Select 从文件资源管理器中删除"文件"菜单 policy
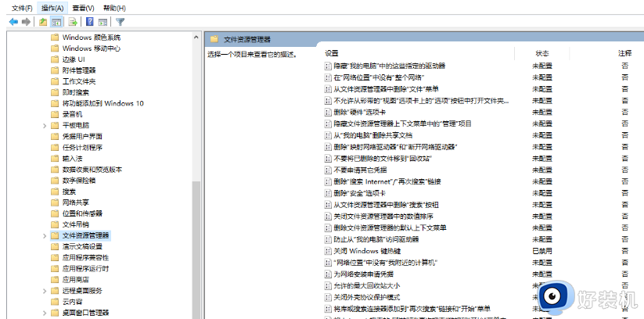The height and width of the screenshot is (319, 644). coord(382,89)
